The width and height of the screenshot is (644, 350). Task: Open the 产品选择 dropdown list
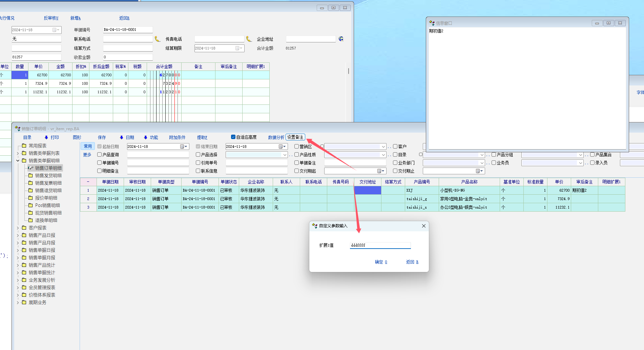tap(285, 155)
